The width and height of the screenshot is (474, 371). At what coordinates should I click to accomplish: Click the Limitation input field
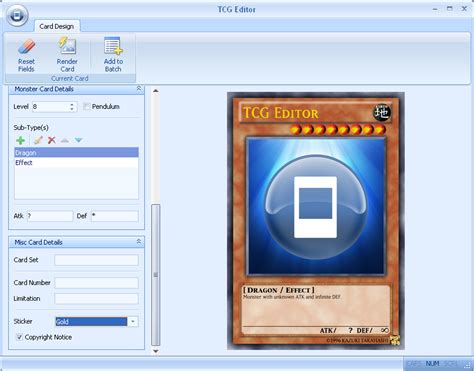pos(96,299)
